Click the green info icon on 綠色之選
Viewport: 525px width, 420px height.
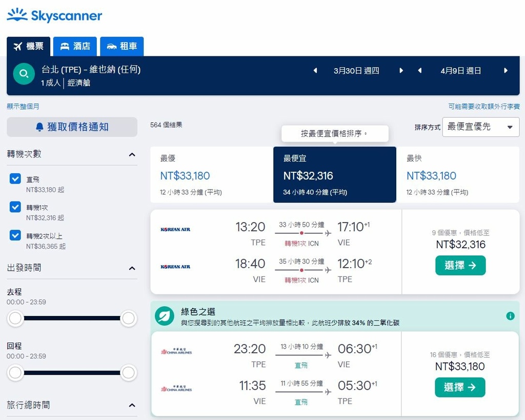click(x=510, y=316)
